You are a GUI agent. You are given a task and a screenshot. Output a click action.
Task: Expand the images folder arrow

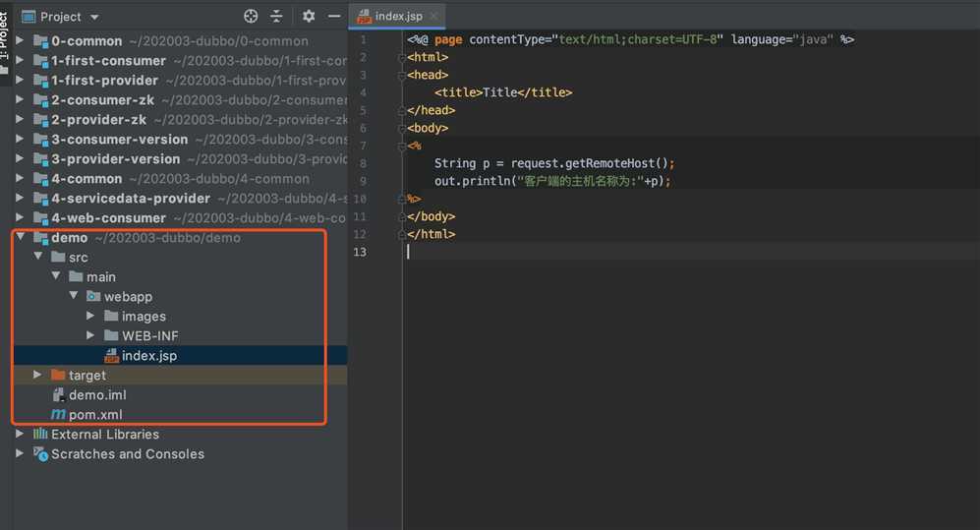90,317
